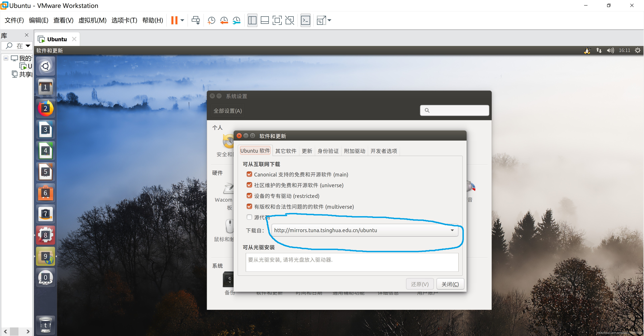Click the System Settings search field
Screen dimensions: 644x336
pyautogui.click(x=454, y=110)
